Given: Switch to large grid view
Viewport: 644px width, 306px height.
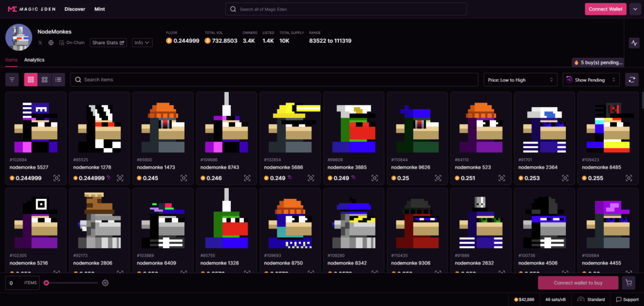Looking at the screenshot, I should pyautogui.click(x=45, y=80).
